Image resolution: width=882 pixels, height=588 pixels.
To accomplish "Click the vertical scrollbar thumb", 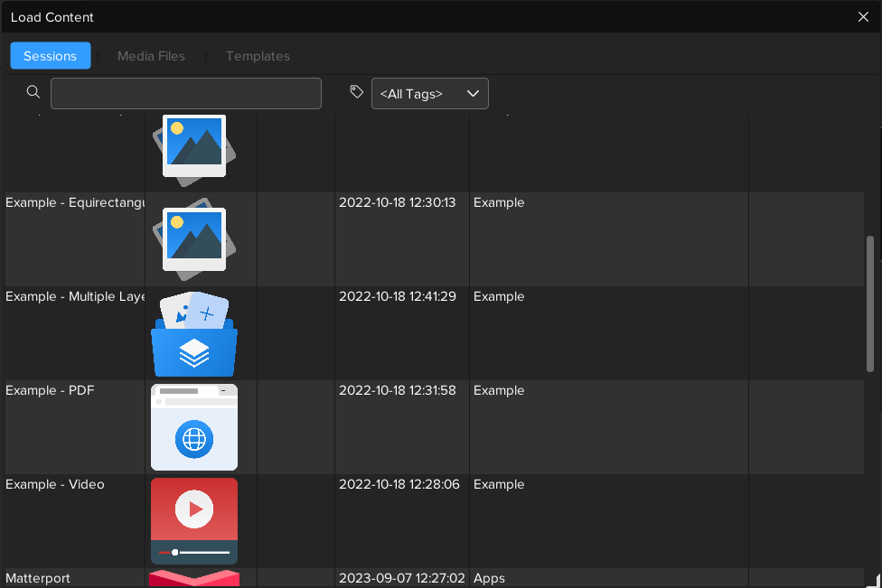I will (870, 303).
